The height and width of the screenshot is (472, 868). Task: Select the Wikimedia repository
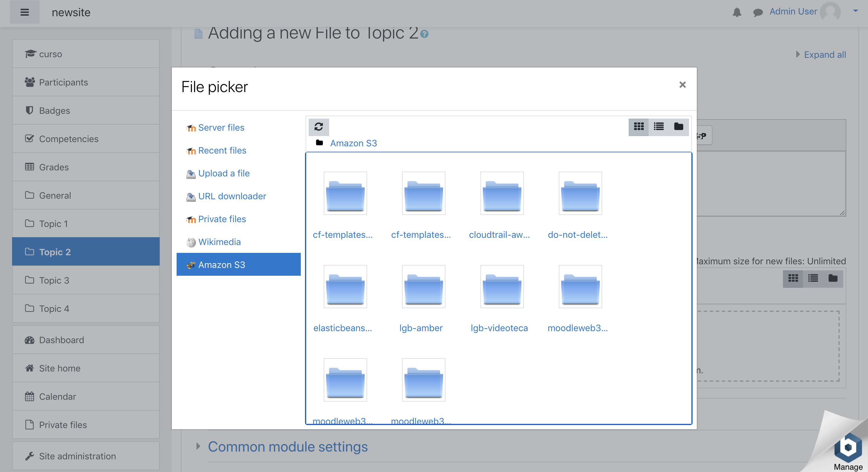tap(219, 242)
